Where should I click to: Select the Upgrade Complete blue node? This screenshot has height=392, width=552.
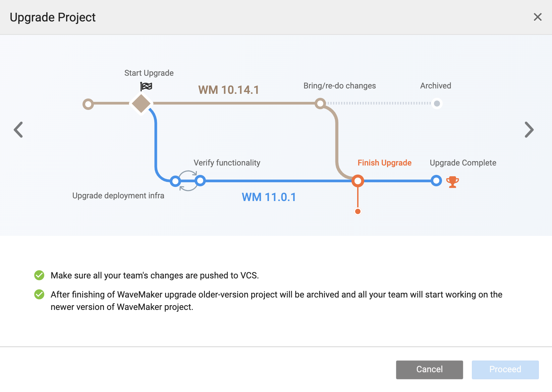coord(436,181)
